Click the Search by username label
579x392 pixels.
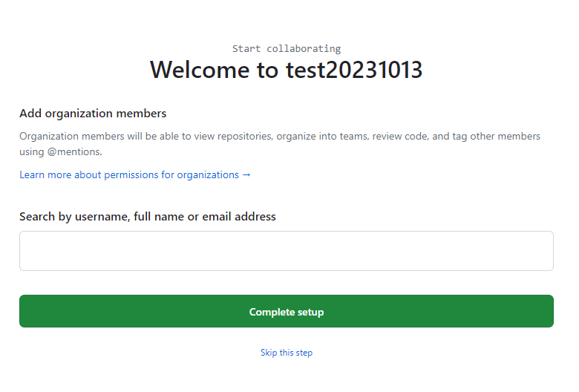point(148,217)
